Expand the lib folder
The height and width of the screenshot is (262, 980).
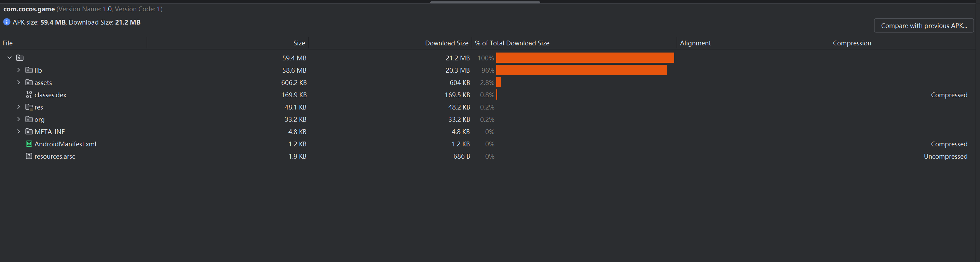click(18, 70)
